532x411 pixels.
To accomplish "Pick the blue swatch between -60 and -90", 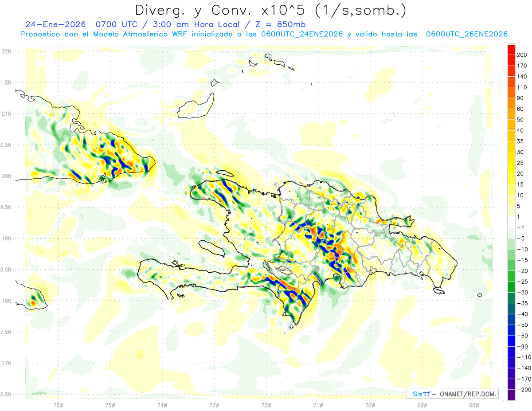I will click(x=511, y=341).
